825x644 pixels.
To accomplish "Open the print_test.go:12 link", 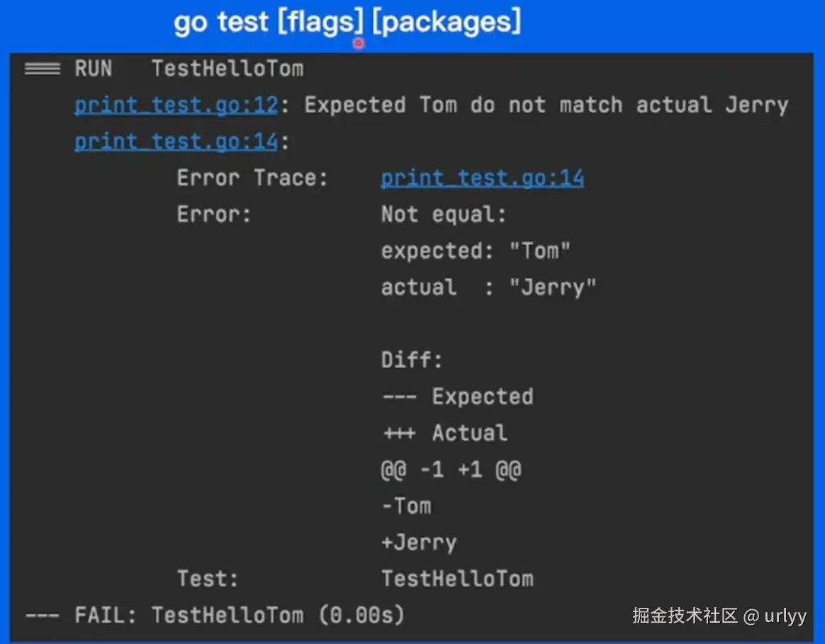I will point(176,106).
